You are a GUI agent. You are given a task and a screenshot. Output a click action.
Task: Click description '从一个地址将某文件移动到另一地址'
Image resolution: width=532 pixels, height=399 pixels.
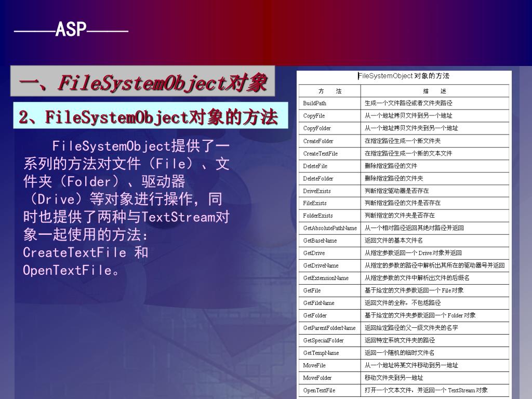tap(411, 365)
